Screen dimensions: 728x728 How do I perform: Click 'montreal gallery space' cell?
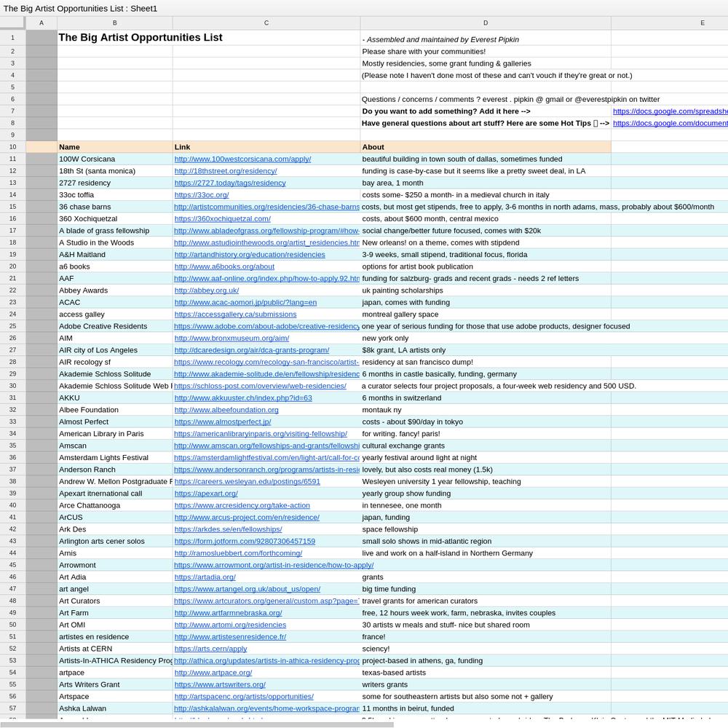point(486,314)
